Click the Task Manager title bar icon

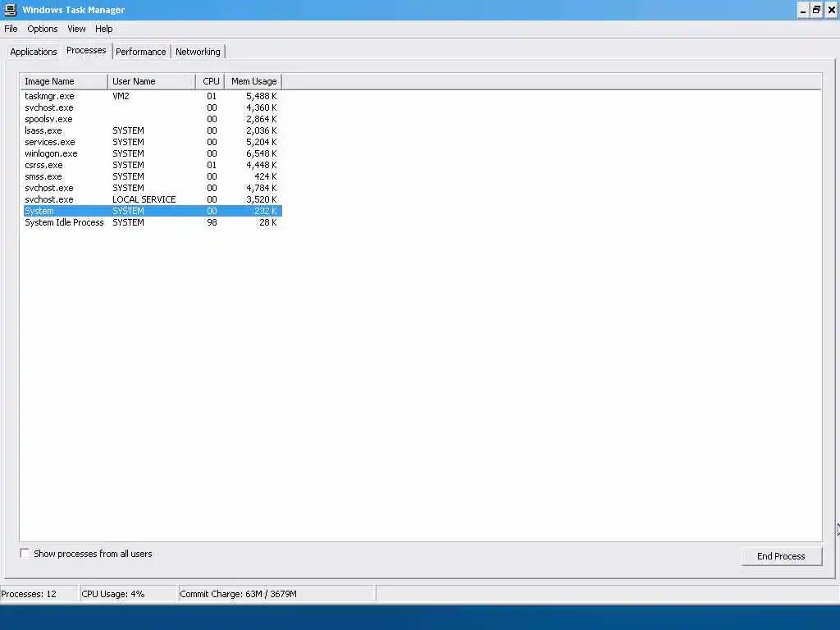coord(10,10)
